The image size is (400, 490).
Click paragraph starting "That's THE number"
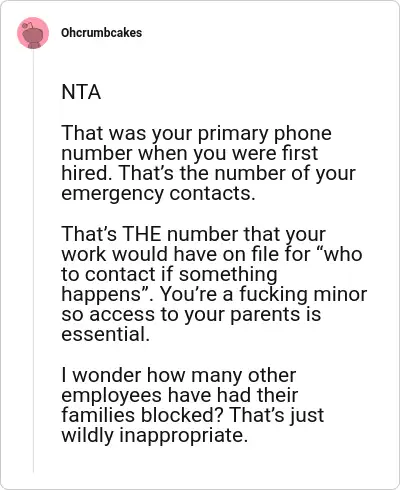[x=214, y=284]
